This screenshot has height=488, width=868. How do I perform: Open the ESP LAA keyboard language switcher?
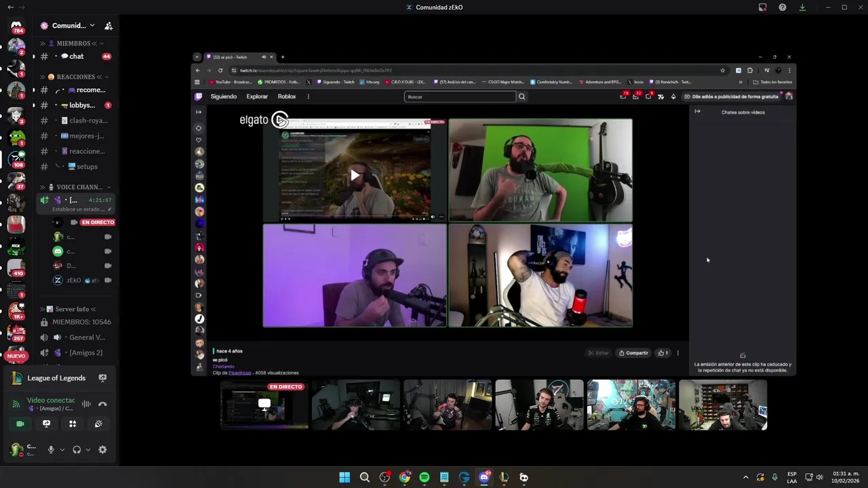792,477
